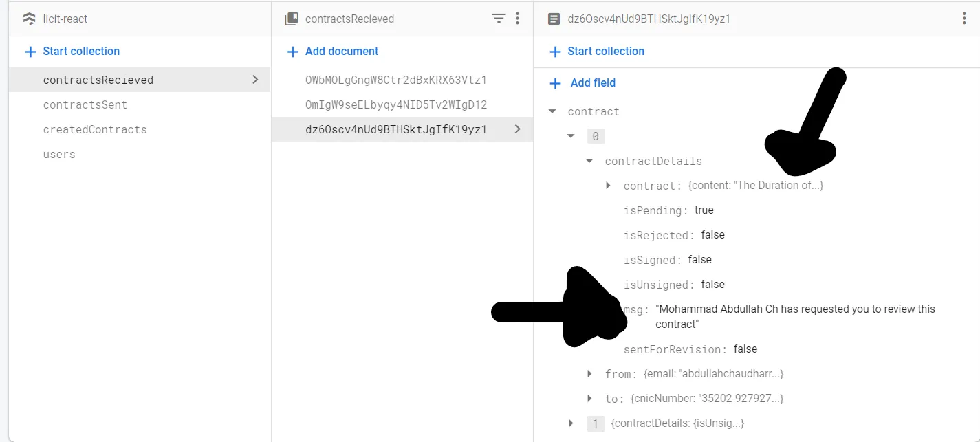Open document OmIgW9seELbyqy4NID5Tv2WIgD12

(402, 104)
